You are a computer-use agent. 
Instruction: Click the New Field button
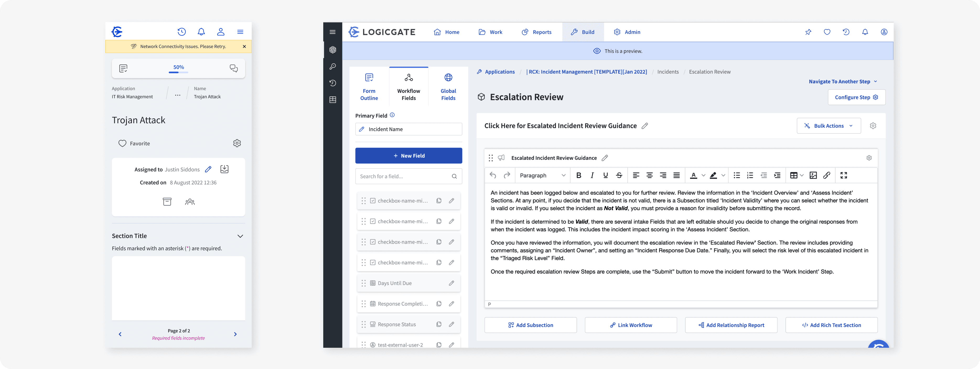point(408,156)
